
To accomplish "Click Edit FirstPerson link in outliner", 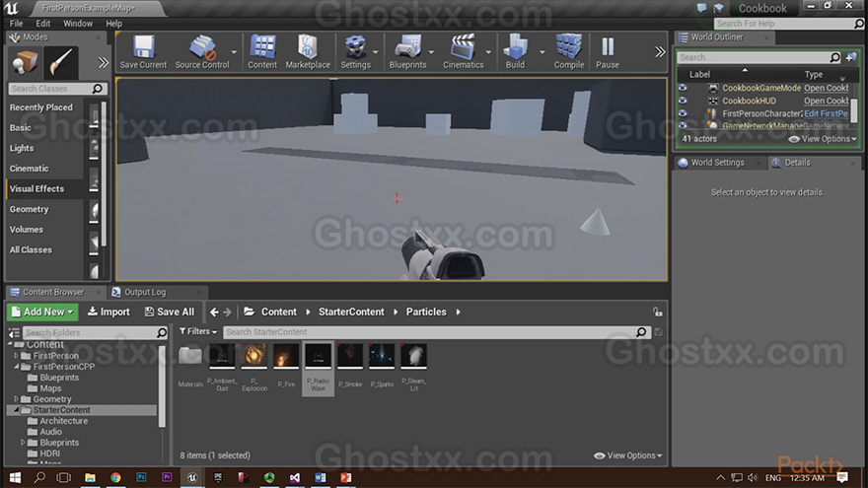I will point(826,112).
